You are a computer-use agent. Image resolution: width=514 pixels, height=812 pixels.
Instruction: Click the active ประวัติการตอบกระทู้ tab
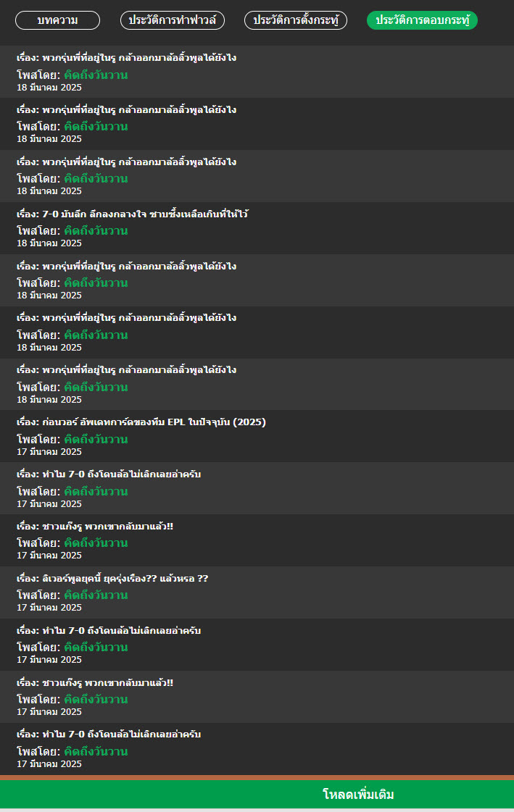[x=422, y=20]
